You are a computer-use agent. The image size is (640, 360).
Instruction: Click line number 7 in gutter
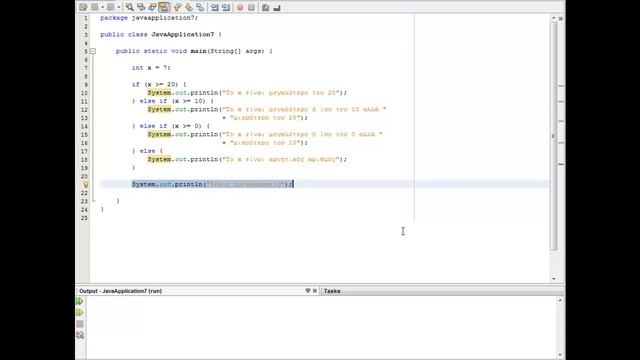point(86,68)
